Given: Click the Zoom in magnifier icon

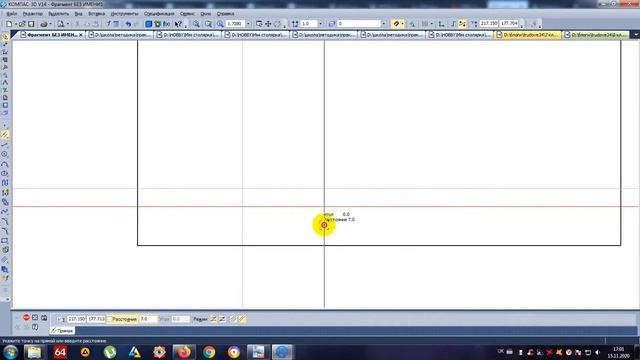Looking at the screenshot, I should coord(196,24).
